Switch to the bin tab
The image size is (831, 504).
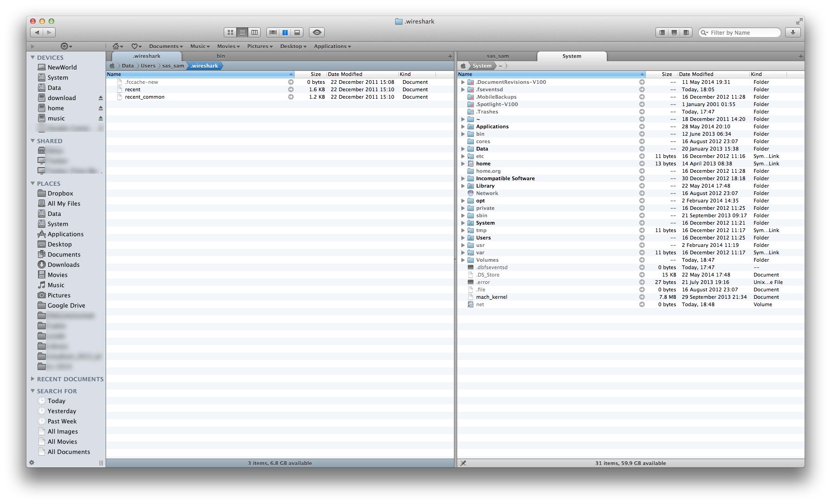point(221,56)
